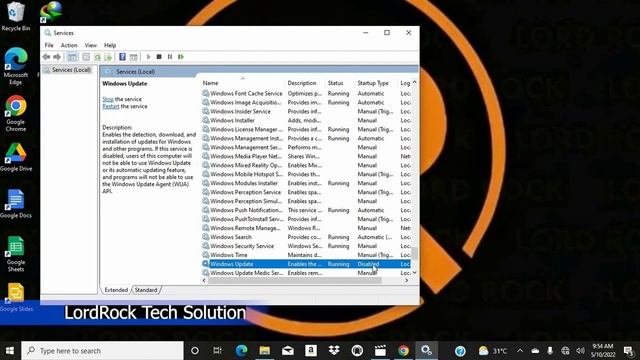Screen dimensions: 640x360
Task: Open Movies & TV clapperboard taskbar icon
Action: 380,351
